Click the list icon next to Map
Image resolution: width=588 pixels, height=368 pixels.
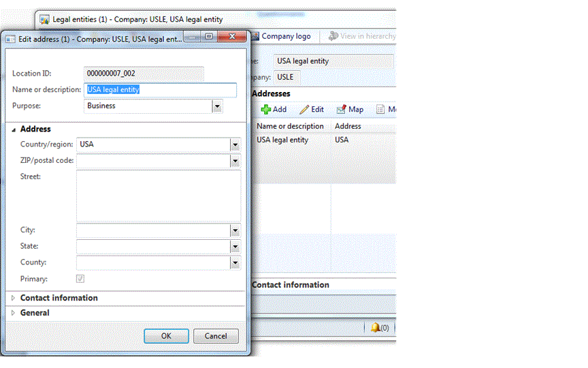click(380, 109)
